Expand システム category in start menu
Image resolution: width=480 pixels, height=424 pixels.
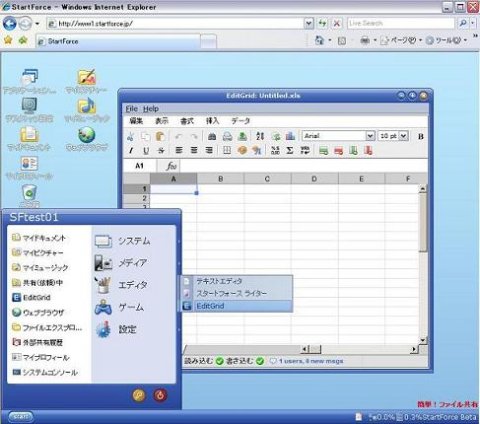pyautogui.click(x=133, y=241)
